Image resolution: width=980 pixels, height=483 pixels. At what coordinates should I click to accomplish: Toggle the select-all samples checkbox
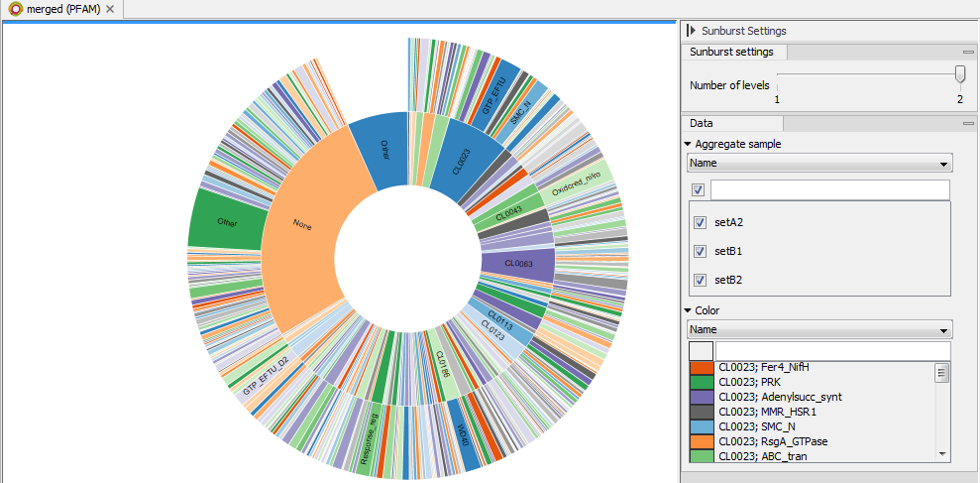point(698,189)
